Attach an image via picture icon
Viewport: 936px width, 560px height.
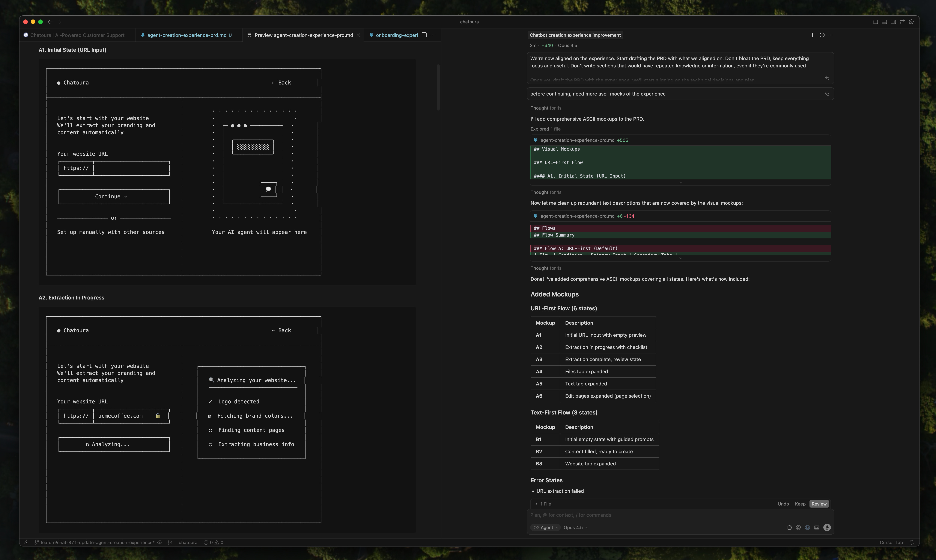(x=816, y=528)
